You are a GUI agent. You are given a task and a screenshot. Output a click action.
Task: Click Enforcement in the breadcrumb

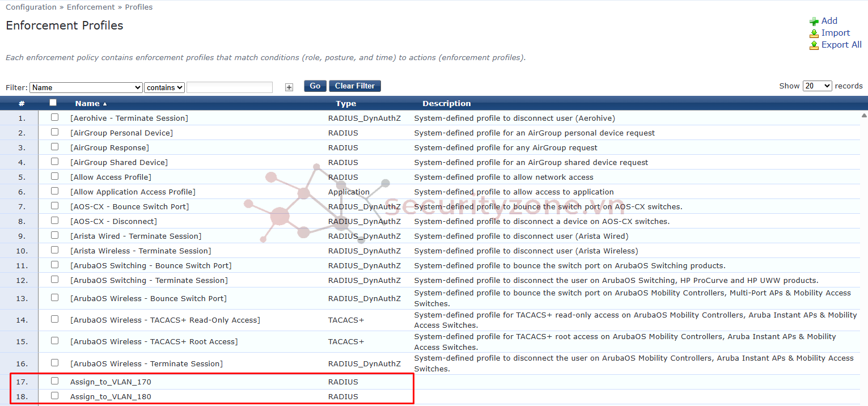91,7
